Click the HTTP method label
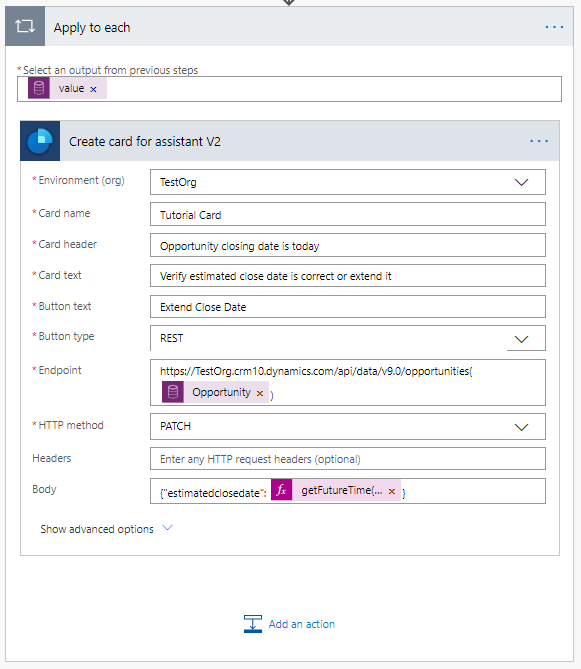Screen dimensions: 581x669 tap(71, 425)
